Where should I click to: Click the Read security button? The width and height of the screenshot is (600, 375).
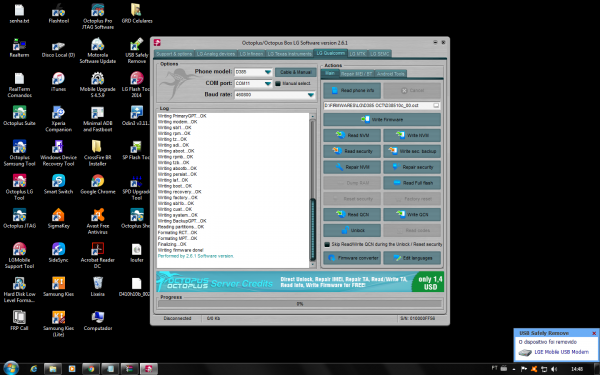[352, 151]
